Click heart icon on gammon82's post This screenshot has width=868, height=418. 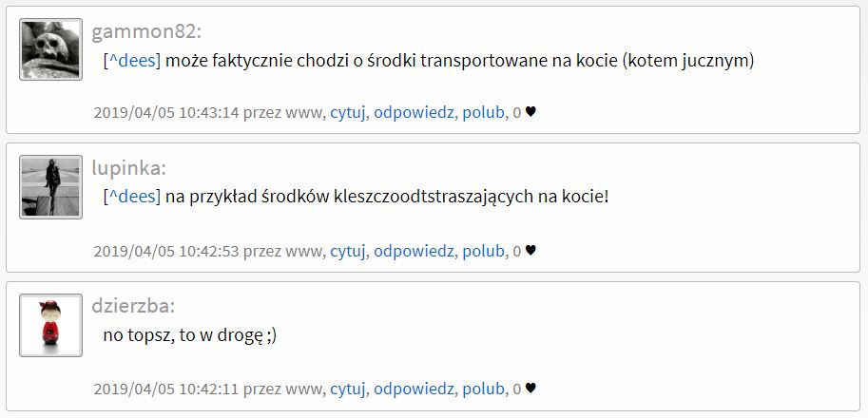pos(530,112)
